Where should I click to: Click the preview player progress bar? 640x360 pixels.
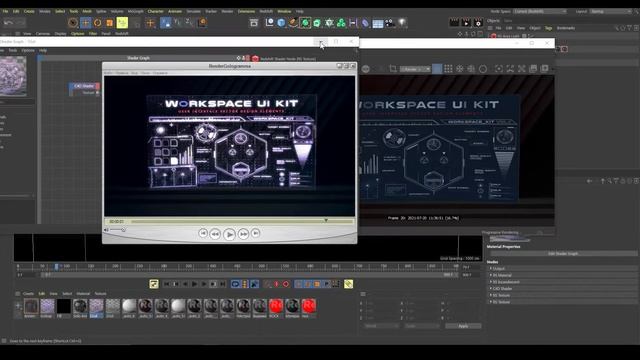click(x=242, y=221)
